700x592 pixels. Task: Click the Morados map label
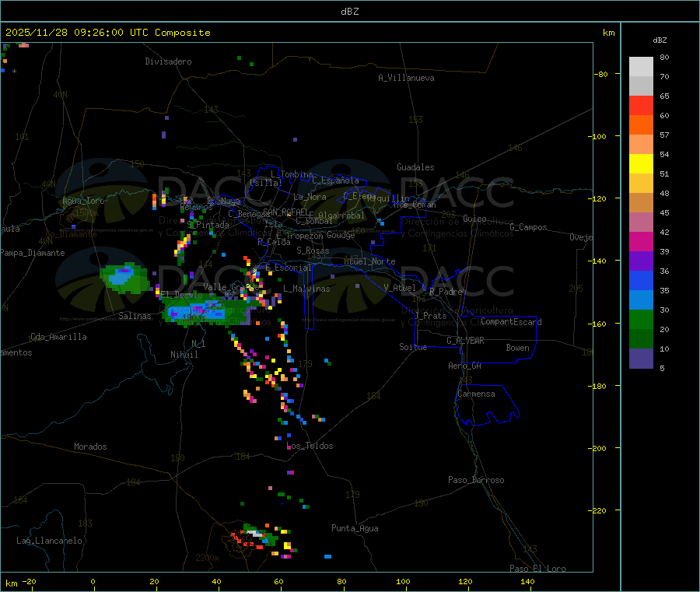pos(90,447)
